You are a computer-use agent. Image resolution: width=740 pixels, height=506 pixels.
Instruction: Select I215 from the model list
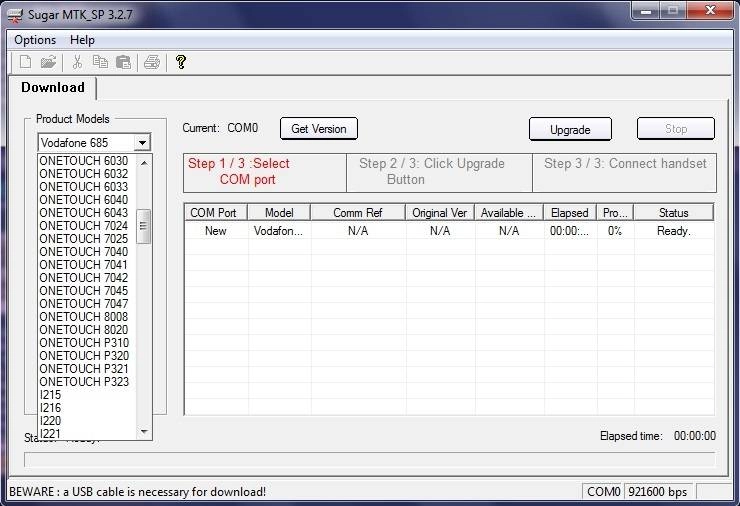tap(87, 395)
